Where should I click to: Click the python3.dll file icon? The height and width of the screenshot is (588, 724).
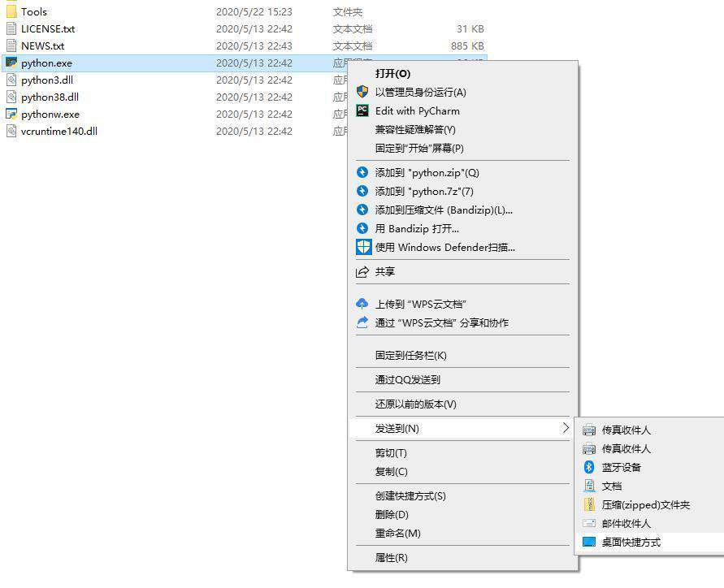(x=11, y=80)
